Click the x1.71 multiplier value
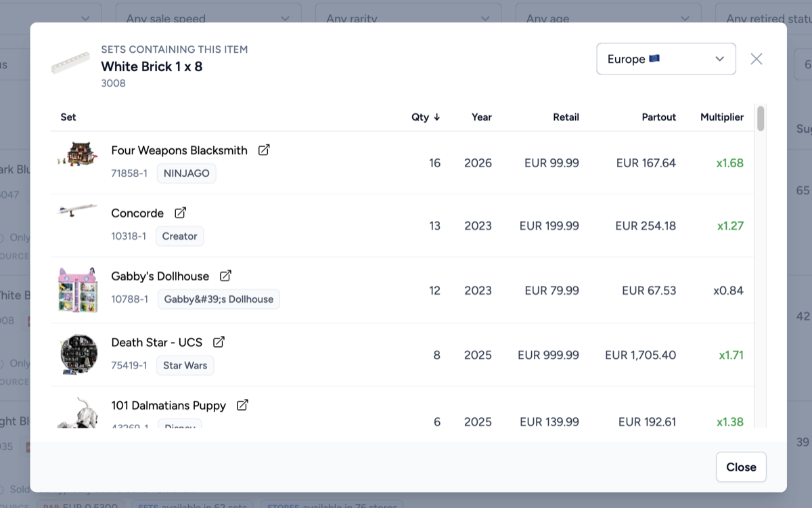This screenshot has height=508, width=812. pyautogui.click(x=731, y=355)
